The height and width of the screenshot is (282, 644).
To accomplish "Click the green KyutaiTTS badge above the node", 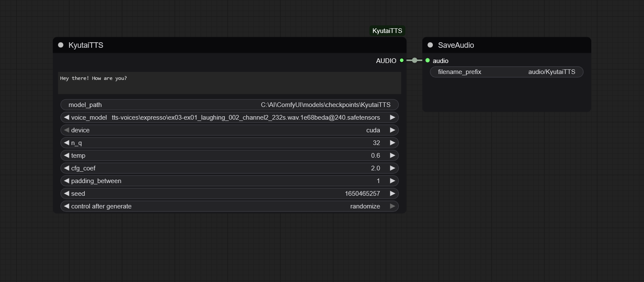I will (x=387, y=31).
